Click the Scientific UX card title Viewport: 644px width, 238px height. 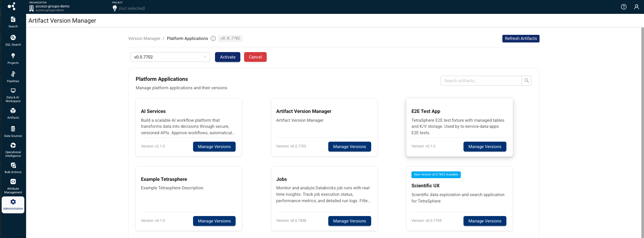pos(425,186)
